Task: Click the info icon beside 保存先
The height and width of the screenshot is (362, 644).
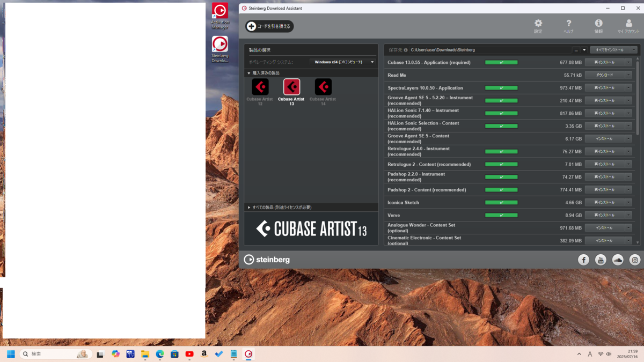Action: [x=406, y=50]
